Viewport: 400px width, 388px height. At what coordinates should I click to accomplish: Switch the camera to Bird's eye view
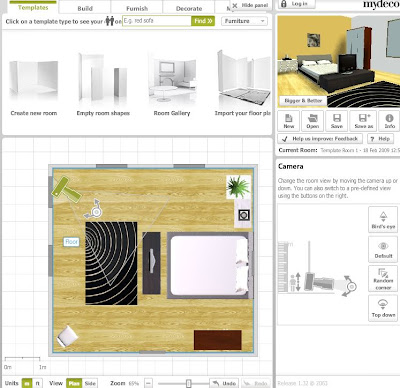point(383,219)
